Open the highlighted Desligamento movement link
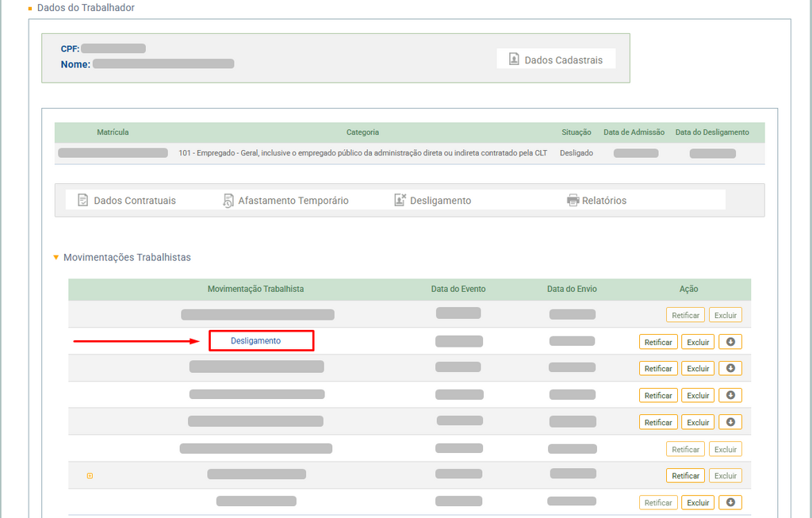The image size is (812, 518). coord(255,340)
